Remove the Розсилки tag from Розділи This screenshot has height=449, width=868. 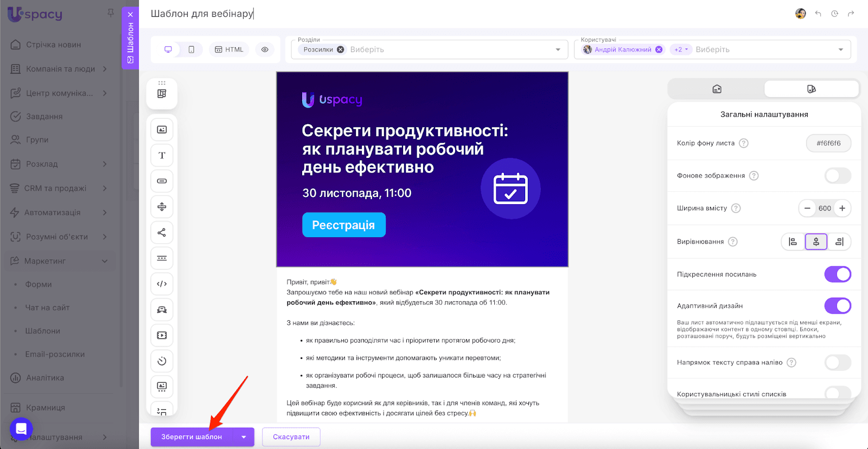tap(341, 49)
